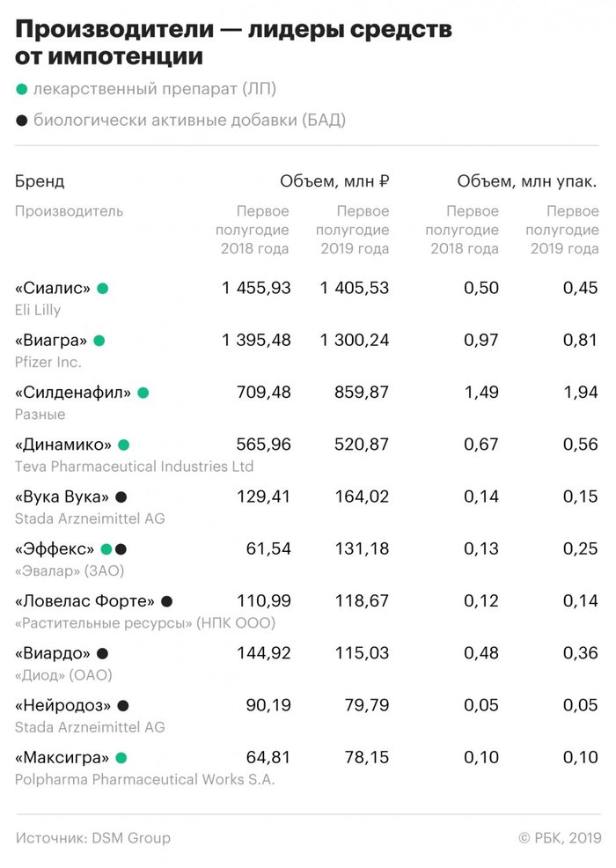Click the «Эффекс» brand name
Viewport: 616px width, 868px height.
point(55,549)
